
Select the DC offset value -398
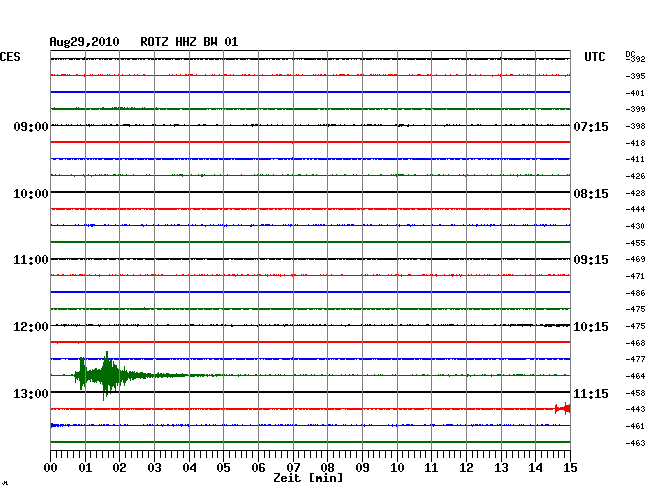coord(635,126)
